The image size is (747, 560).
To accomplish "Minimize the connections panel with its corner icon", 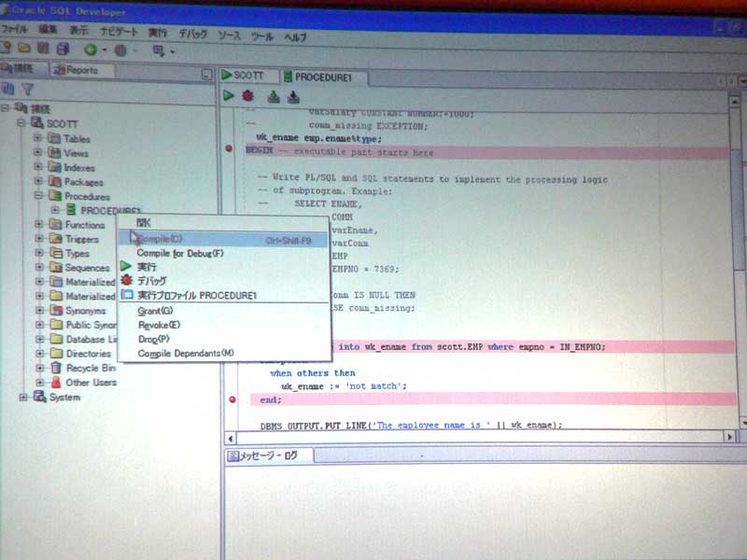I will pos(206,75).
